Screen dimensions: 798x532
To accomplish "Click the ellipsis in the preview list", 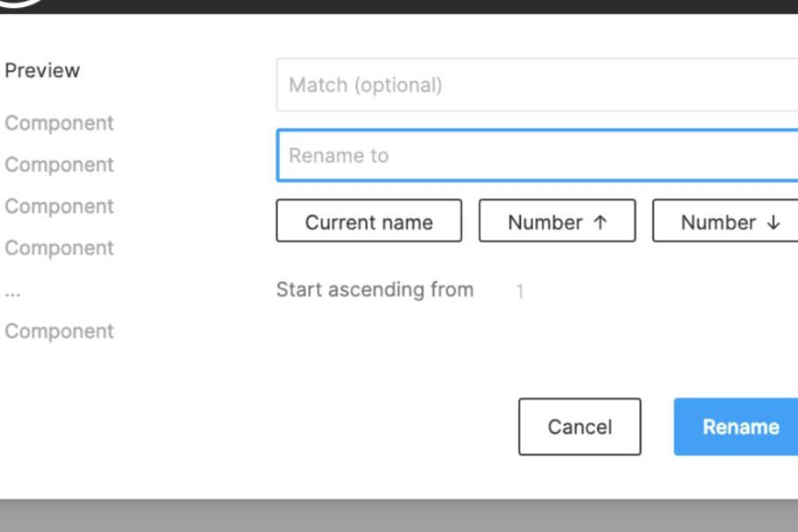I will point(12,291).
